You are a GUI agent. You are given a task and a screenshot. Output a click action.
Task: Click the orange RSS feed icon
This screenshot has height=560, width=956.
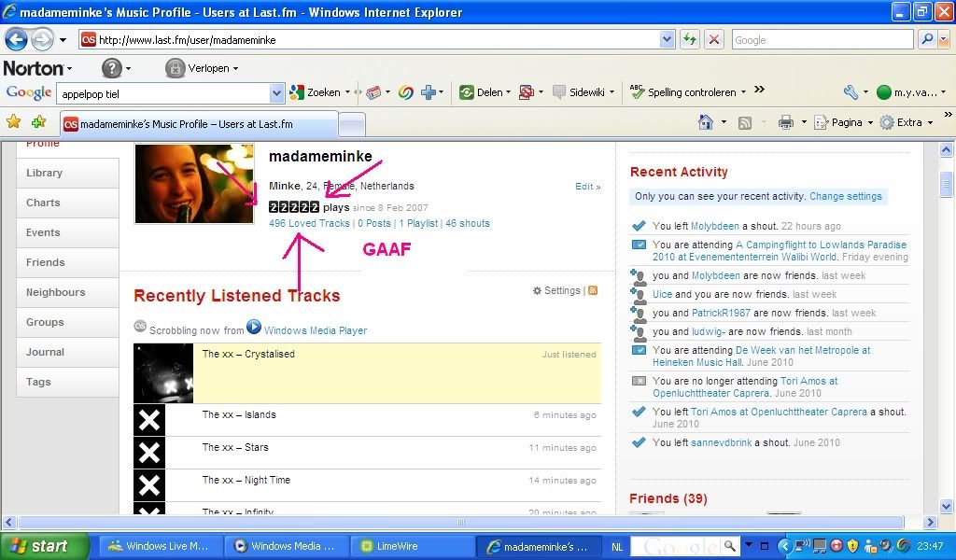[x=593, y=290]
